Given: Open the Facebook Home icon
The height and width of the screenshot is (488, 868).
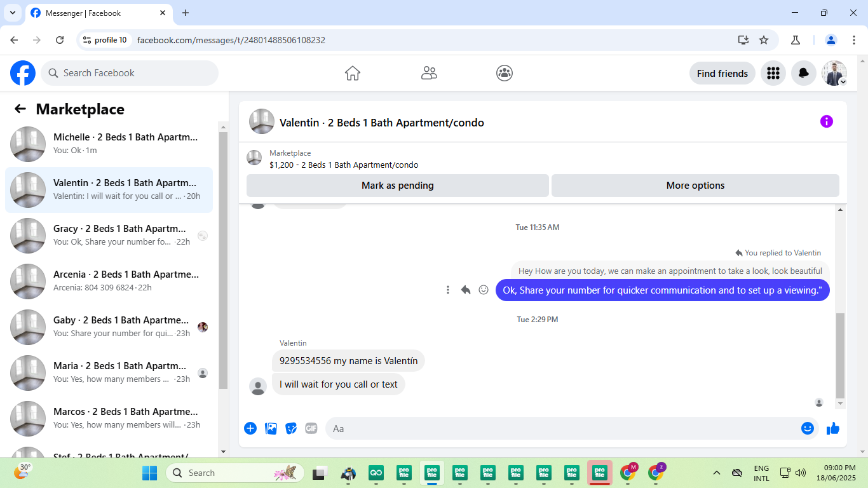Looking at the screenshot, I should [x=353, y=73].
